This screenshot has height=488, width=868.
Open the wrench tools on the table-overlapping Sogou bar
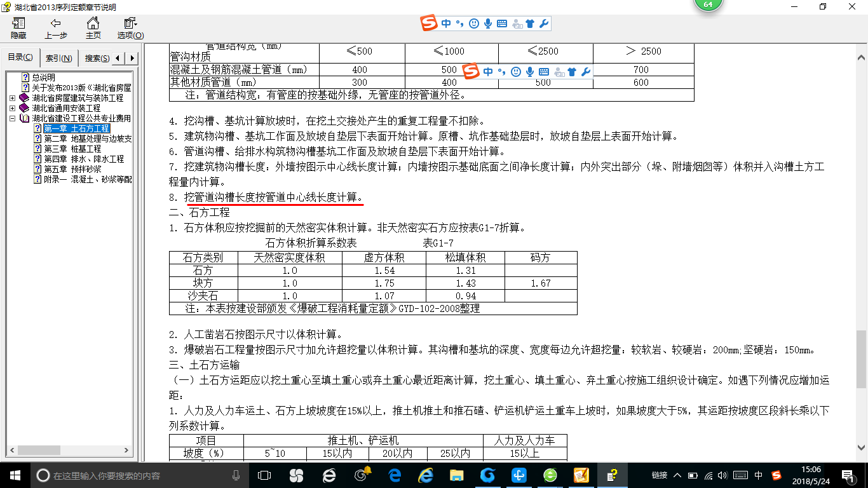pyautogui.click(x=586, y=72)
